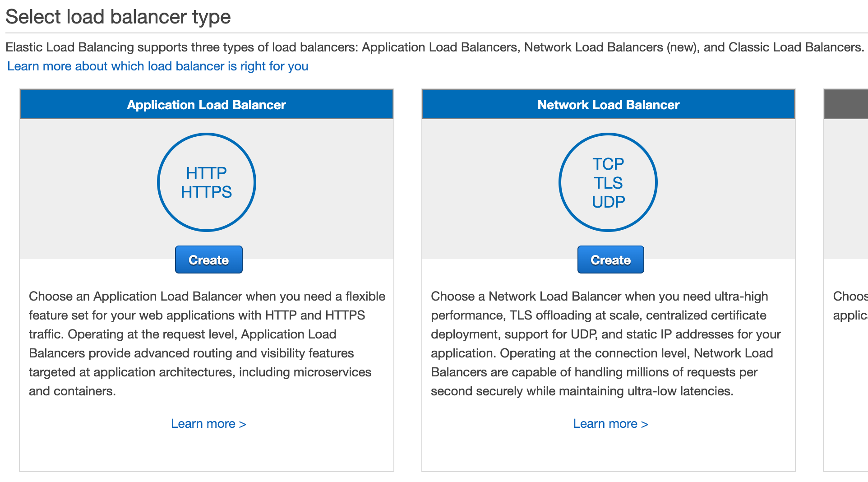Click the 'Elastic Load Balancing supports three types' text
The width and height of the screenshot is (868, 482).
(435, 47)
